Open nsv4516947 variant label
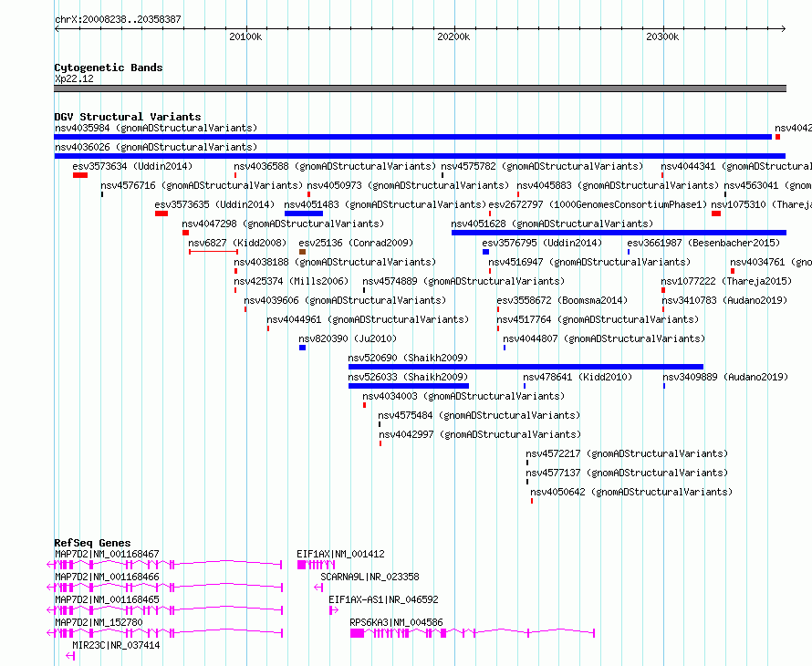Image resolution: width=812 pixels, height=666 pixels. [589, 262]
